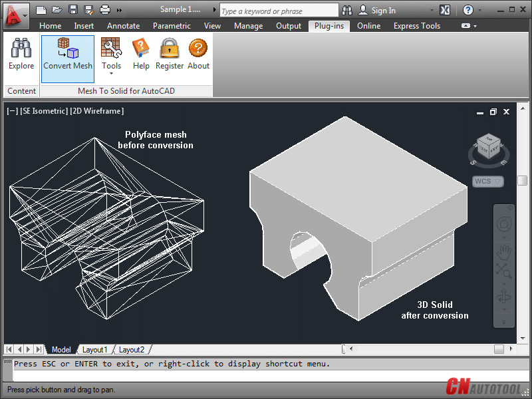Open the plug-in Help book icon

141,55
